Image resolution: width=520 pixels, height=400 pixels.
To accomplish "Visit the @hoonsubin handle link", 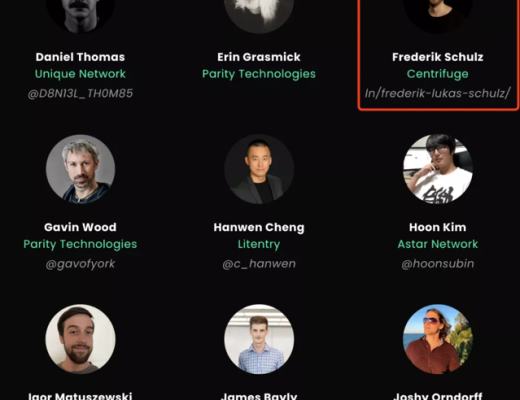I will [438, 264].
